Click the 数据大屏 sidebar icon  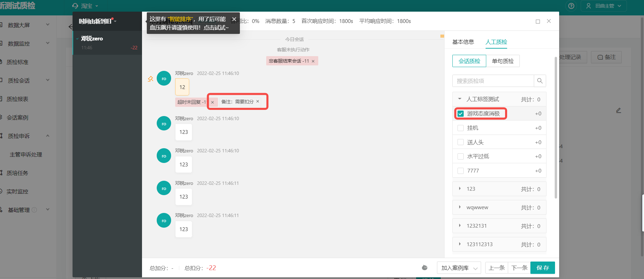(x=1, y=25)
